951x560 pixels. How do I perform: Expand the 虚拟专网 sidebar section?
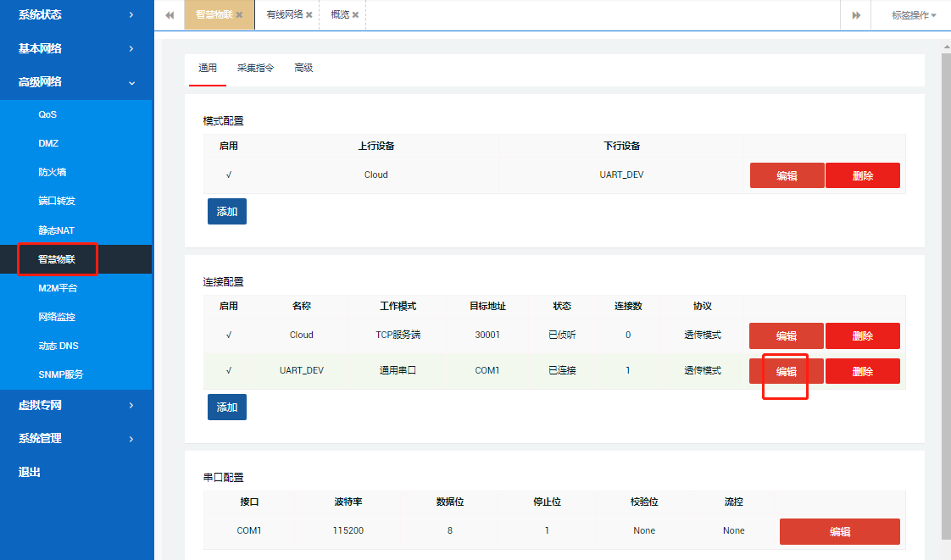click(x=76, y=405)
